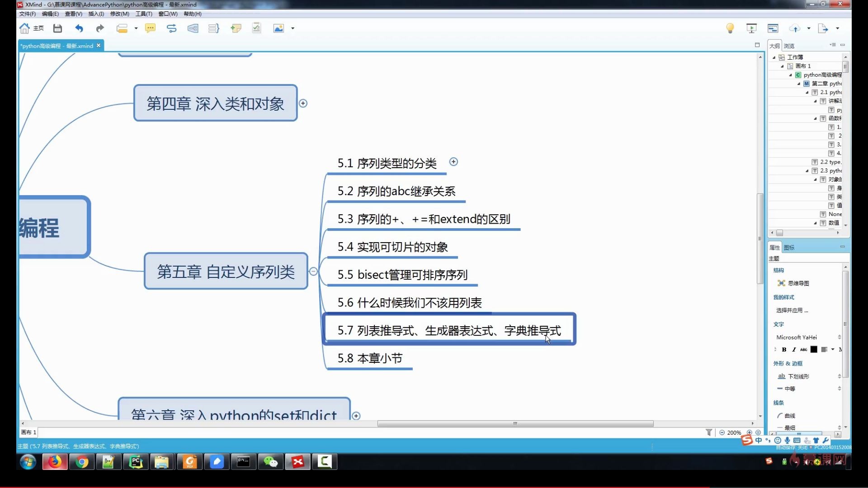Click the black text color swatch
This screenshot has width=868, height=488.
click(x=814, y=349)
